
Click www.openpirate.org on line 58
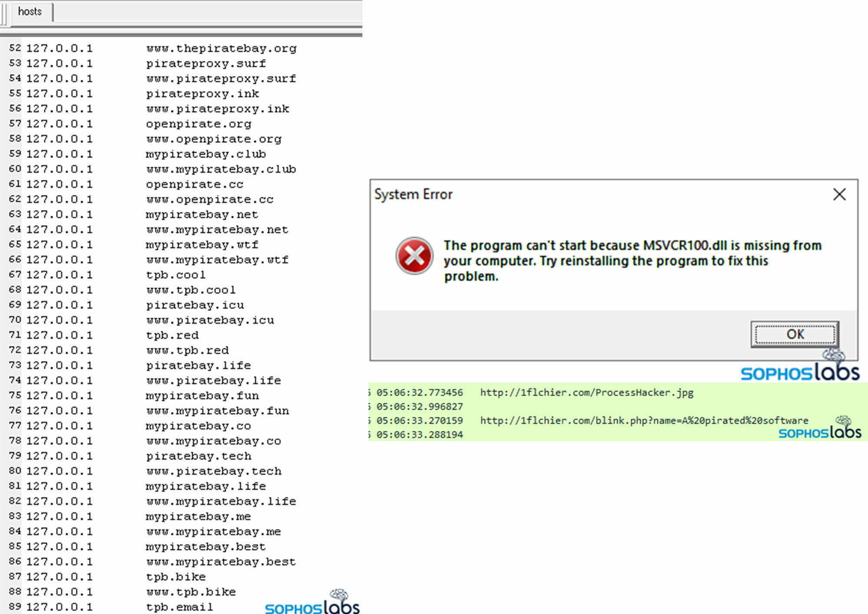(x=214, y=139)
